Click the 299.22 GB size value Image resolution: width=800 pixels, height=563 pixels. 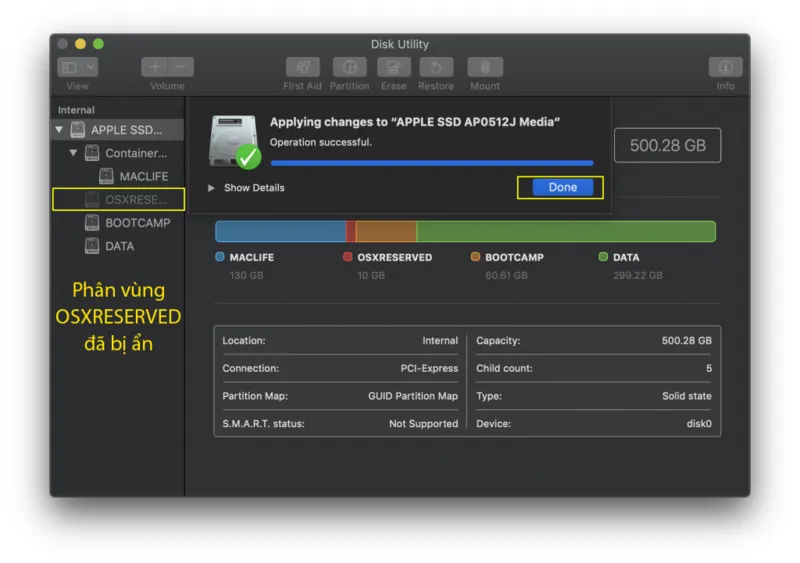(638, 276)
